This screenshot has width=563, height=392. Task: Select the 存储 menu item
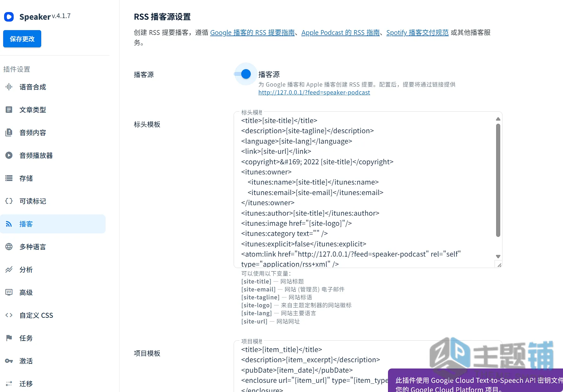click(x=53, y=178)
